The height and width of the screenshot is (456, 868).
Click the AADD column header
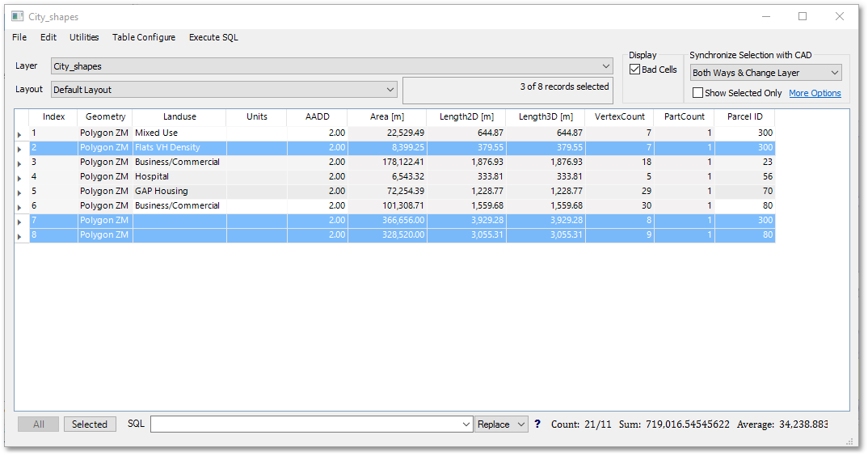click(x=317, y=117)
